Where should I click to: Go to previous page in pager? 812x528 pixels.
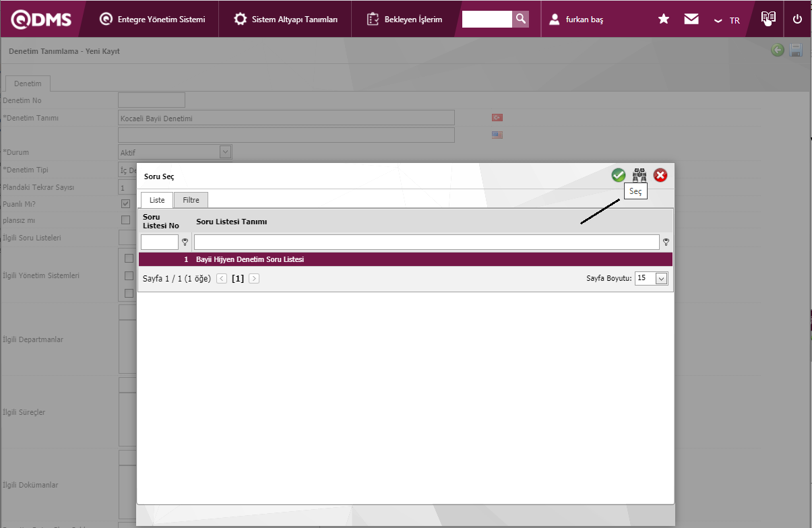point(222,278)
